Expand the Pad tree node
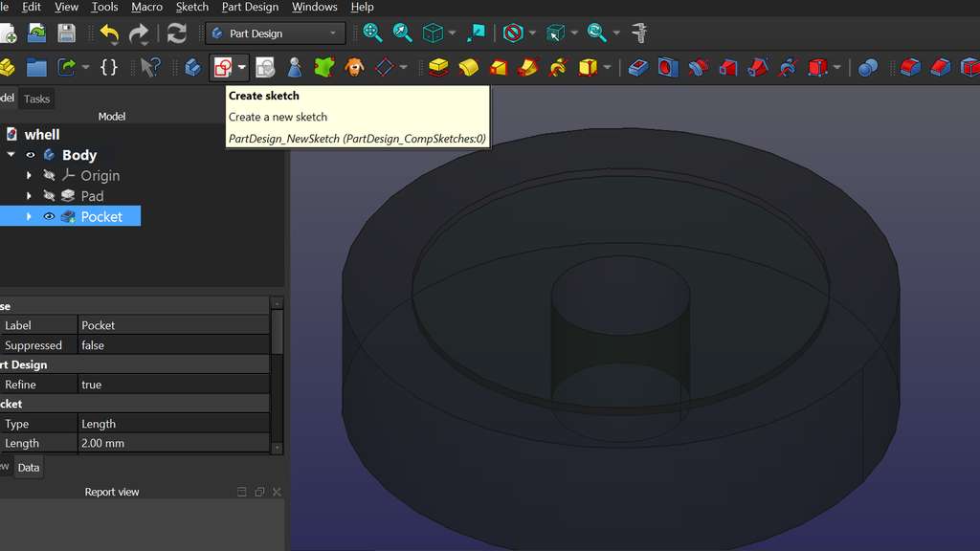Viewport: 980px width, 551px height. [29, 196]
